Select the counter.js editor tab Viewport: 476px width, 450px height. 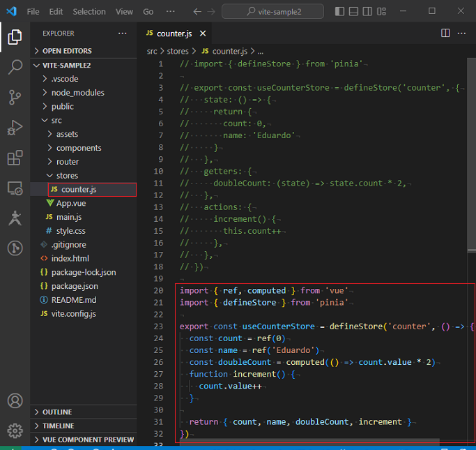tap(174, 33)
